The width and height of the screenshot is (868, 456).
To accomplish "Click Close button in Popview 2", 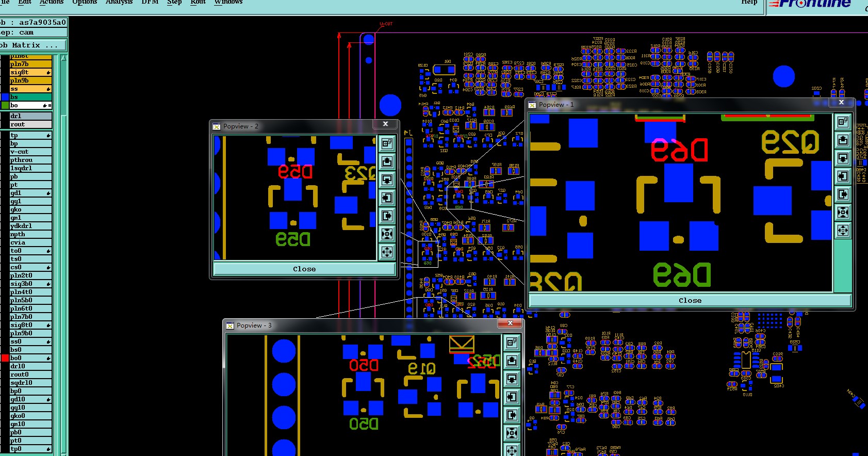I will coord(304,269).
